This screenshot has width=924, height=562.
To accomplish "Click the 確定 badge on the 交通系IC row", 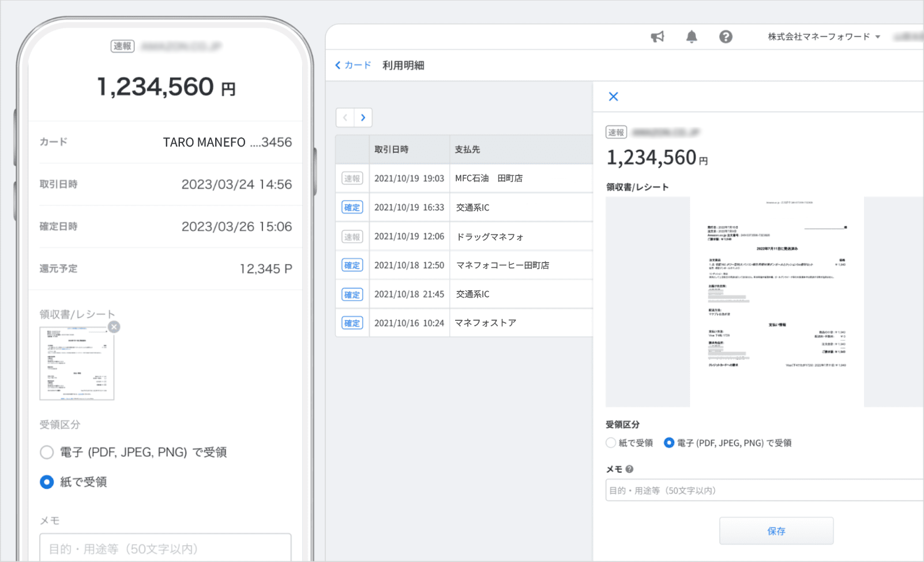I will point(352,207).
